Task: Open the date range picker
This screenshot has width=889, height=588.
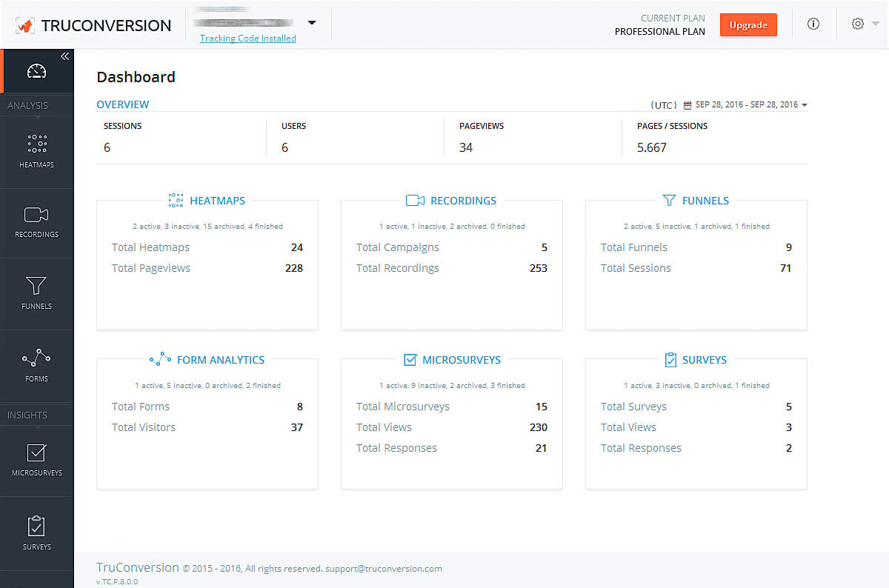Action: coord(745,105)
